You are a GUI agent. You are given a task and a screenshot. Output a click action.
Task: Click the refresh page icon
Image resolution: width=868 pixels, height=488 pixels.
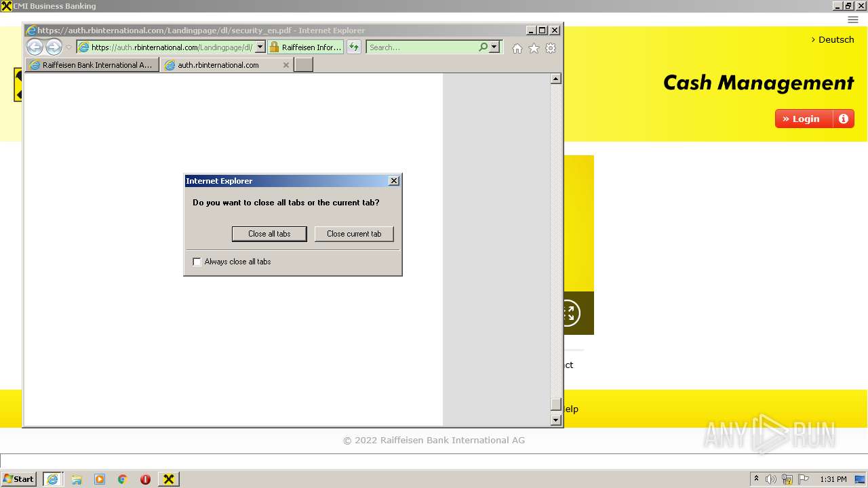click(x=354, y=47)
